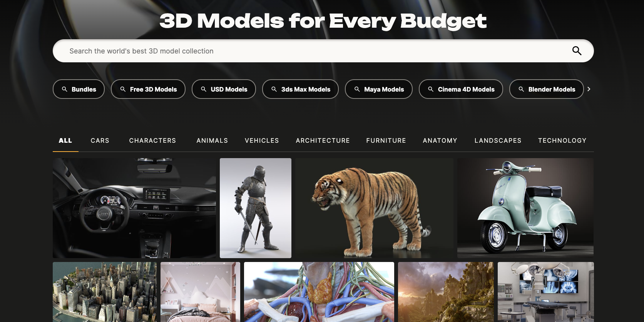Show the Technology category tab
This screenshot has height=322, width=644.
[562, 140]
